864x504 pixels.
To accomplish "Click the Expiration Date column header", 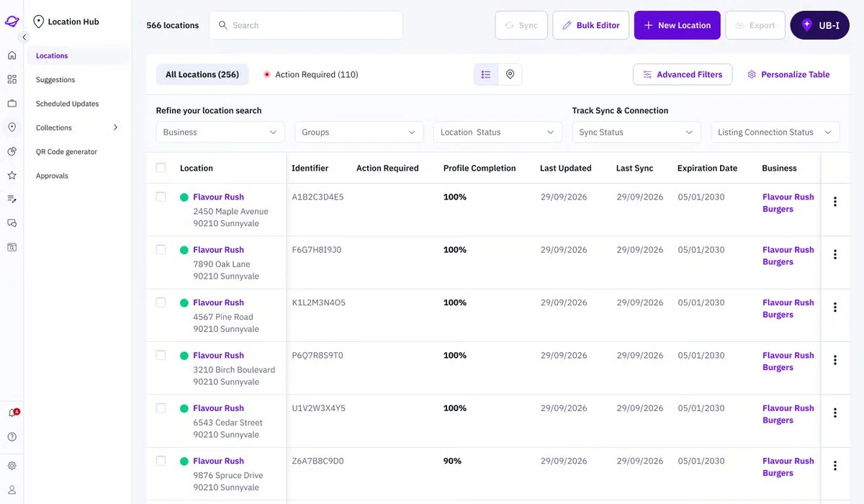I will (707, 168).
